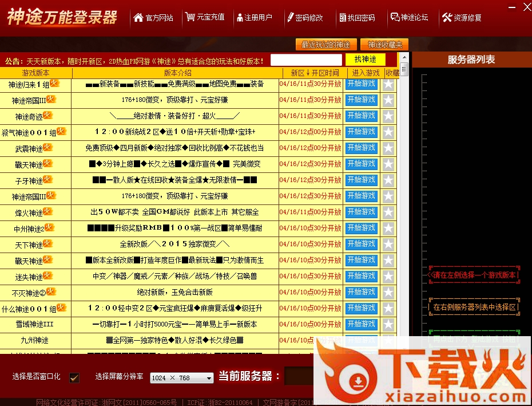This screenshot has width=532, height=406.
Task: Click the 资源修复 repair wrench icon
Action: click(x=447, y=17)
